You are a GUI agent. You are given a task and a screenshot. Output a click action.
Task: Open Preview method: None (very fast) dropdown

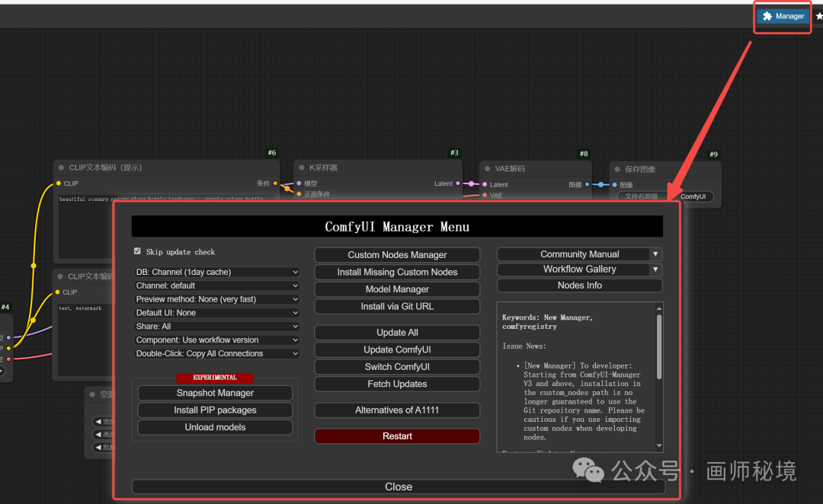coord(216,299)
